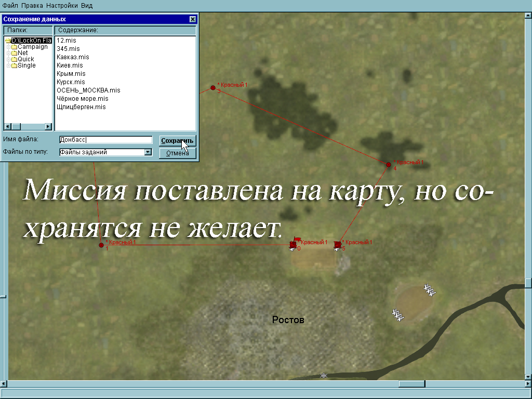
Task: Select file 345.mis
Action: tap(68, 48)
